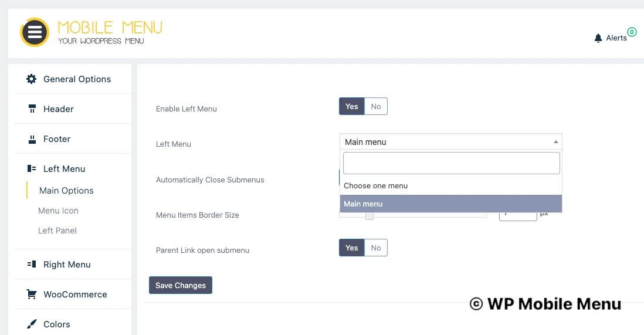
Task: Click the Left Menu select box showing Main menu
Action: [x=451, y=142]
